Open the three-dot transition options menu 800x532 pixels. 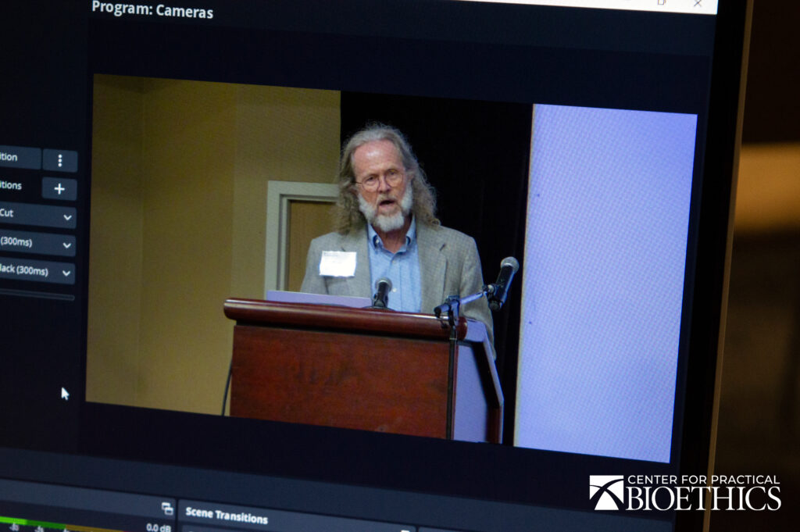[x=59, y=161]
